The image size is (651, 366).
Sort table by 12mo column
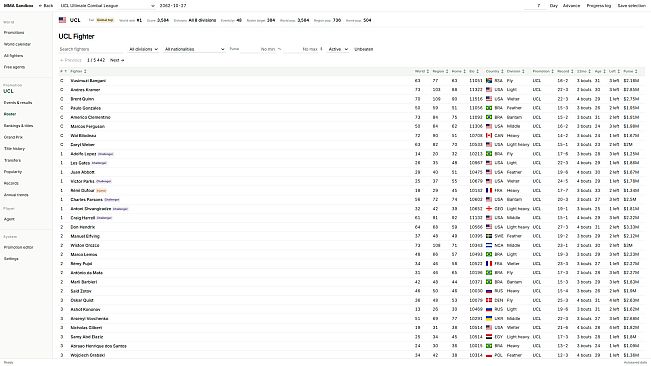(584, 71)
